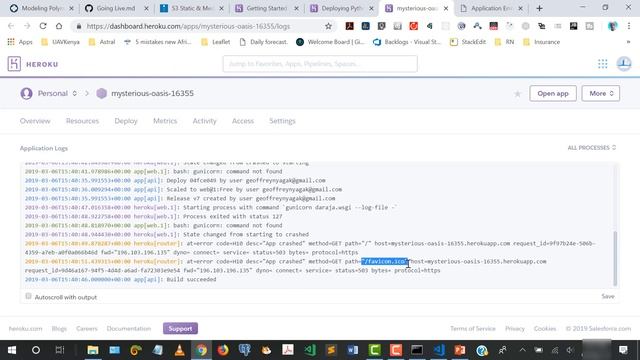
Task: Open Sublime Text from the taskbar
Action: tap(331, 350)
